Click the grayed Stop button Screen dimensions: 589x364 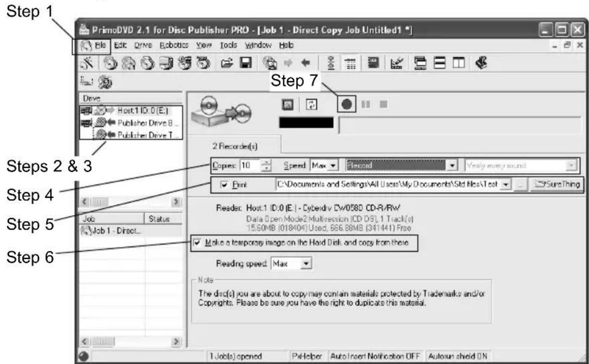[384, 105]
